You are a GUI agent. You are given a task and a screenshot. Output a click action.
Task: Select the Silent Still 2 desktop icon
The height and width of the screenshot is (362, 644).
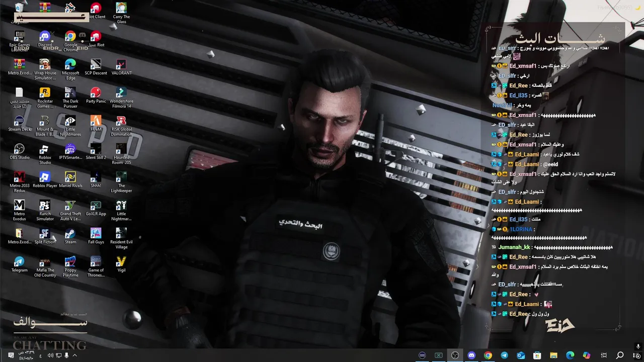pos(96,152)
